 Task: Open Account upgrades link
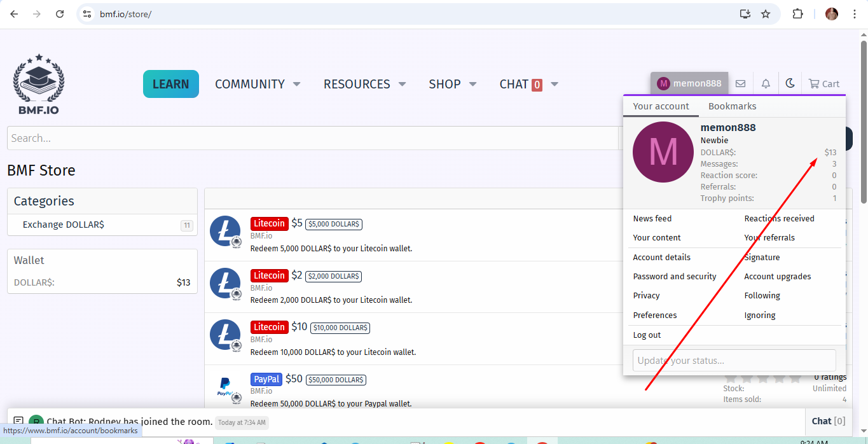point(778,276)
